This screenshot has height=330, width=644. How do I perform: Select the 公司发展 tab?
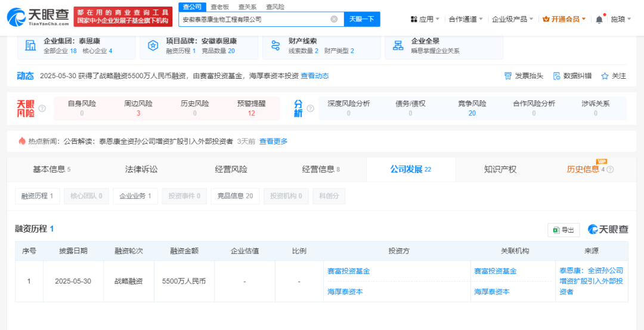411,169
